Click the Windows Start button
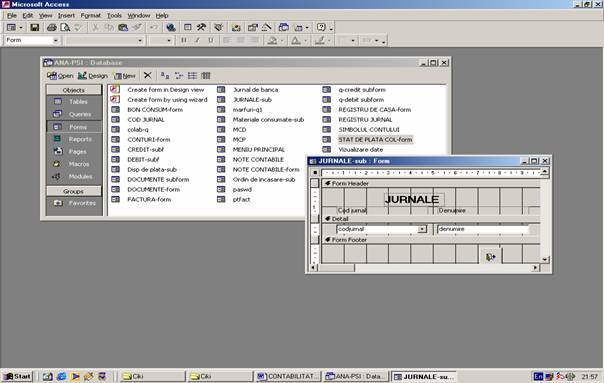The image size is (604, 383). coord(17,376)
